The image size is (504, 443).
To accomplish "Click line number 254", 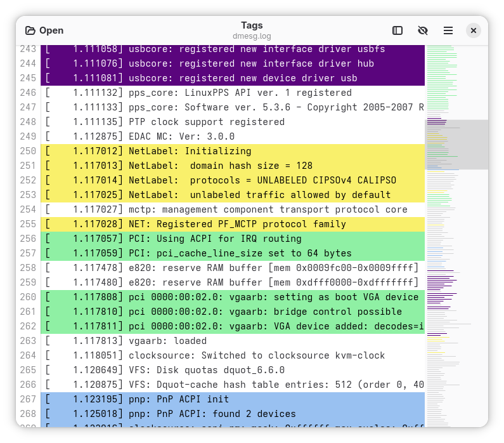I will coord(28,209).
